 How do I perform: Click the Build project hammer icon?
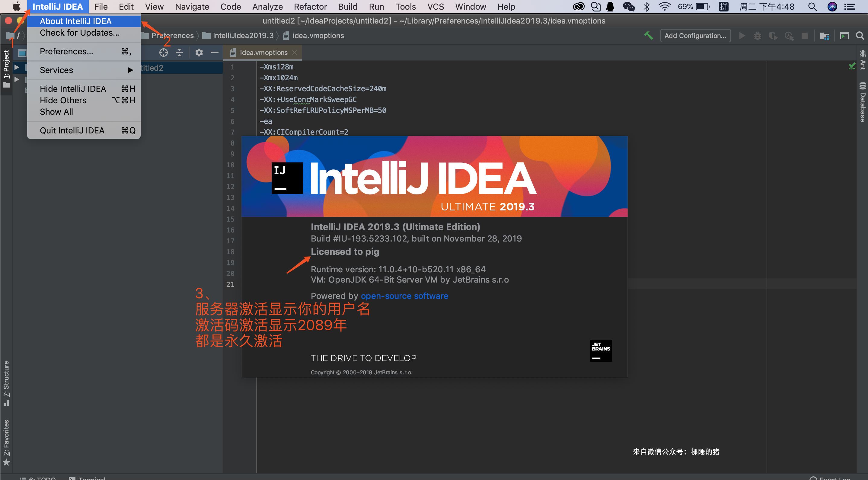pos(648,35)
